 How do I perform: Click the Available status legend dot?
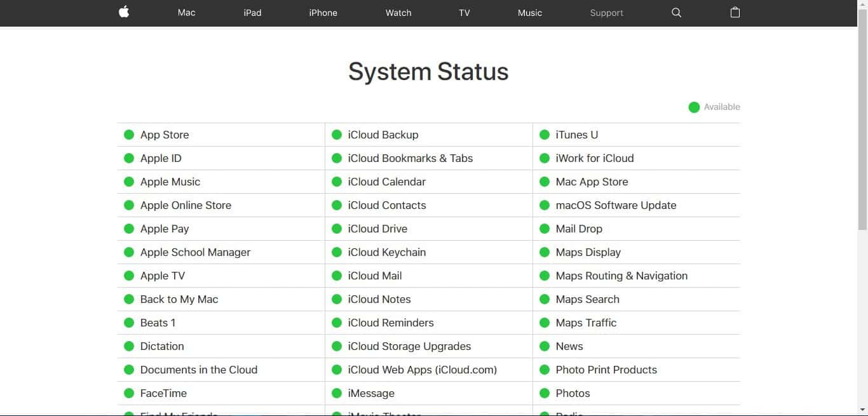tap(694, 107)
